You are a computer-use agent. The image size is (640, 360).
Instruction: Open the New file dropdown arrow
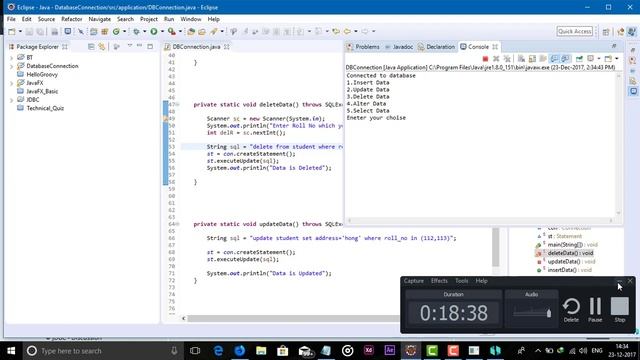(x=20, y=31)
